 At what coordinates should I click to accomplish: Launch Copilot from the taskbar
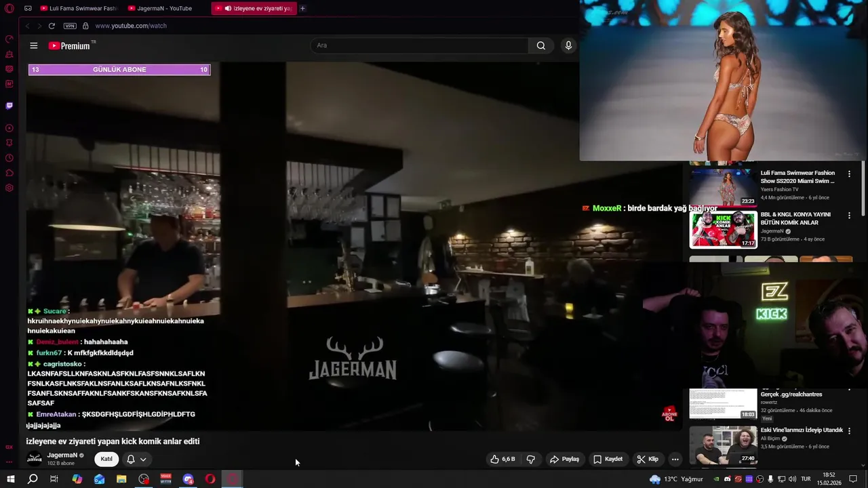77,479
